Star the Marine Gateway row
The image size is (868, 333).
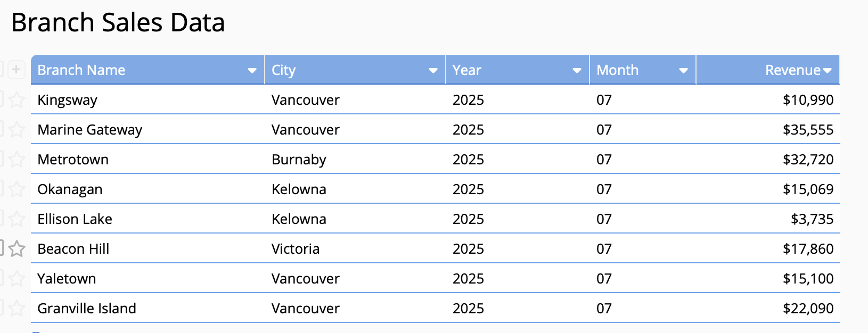click(x=17, y=129)
